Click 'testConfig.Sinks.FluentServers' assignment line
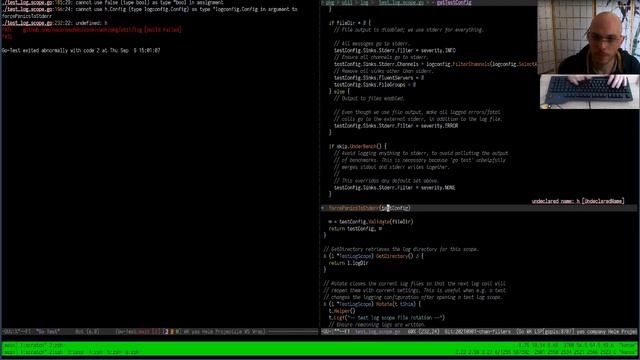The width and height of the screenshot is (640, 360). (379, 78)
